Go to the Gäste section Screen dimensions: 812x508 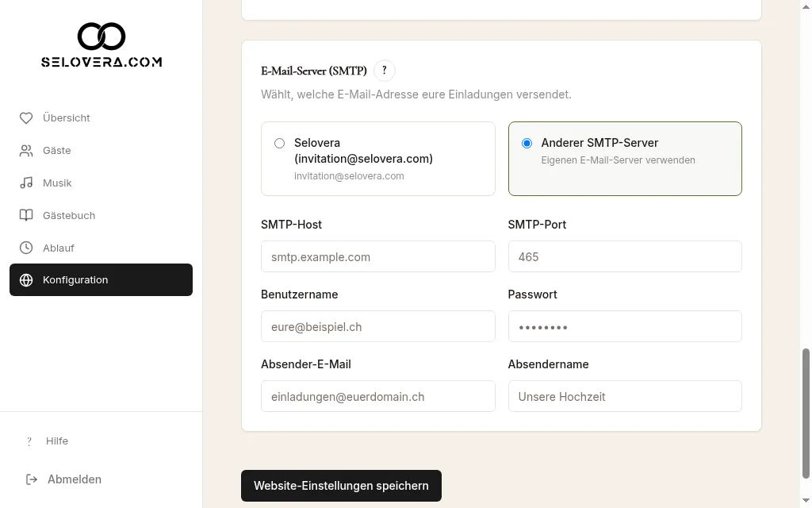pos(101,150)
